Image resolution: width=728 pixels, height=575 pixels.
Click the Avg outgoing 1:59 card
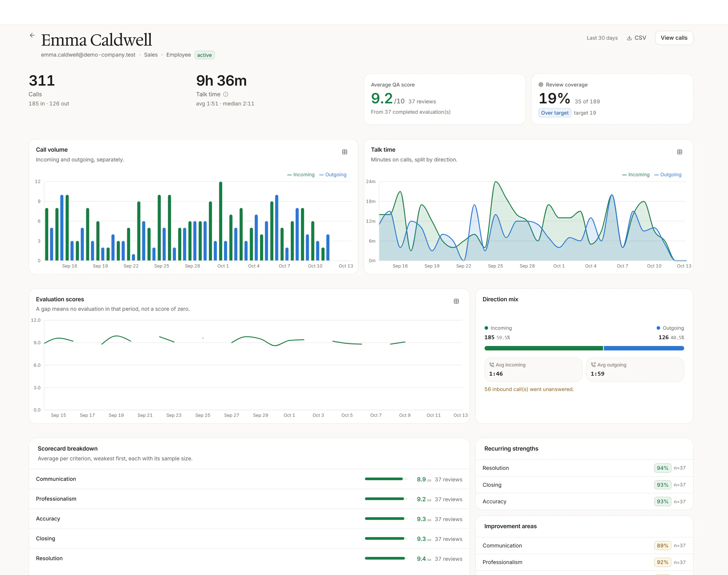635,369
